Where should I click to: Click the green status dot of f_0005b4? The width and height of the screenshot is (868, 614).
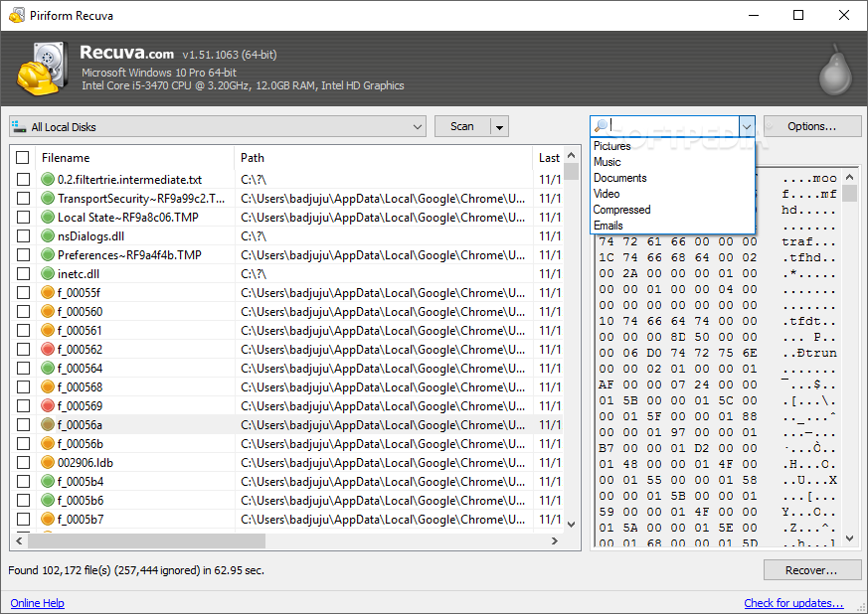48,481
